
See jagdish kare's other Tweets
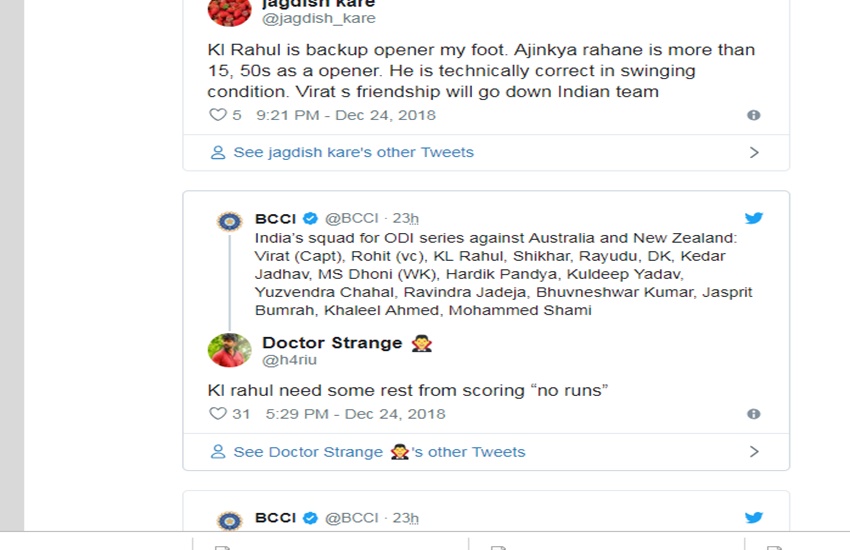[x=353, y=153]
